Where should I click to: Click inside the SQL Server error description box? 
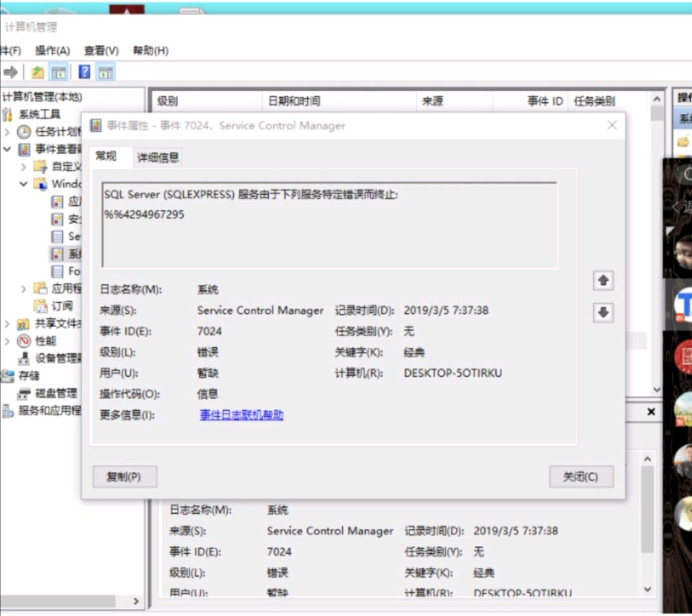(x=329, y=224)
